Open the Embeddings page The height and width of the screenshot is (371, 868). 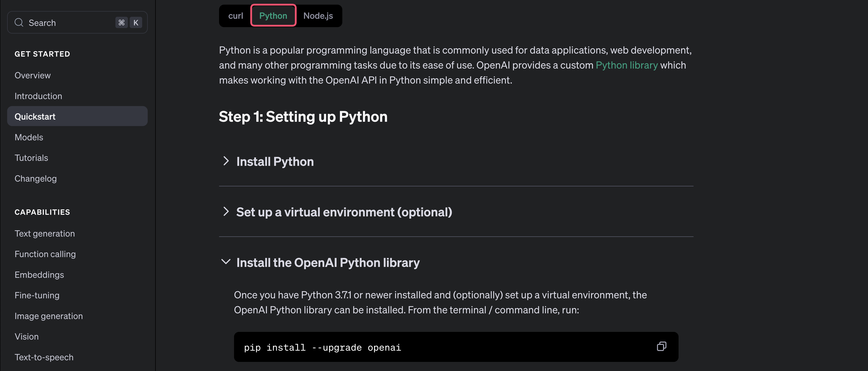39,275
